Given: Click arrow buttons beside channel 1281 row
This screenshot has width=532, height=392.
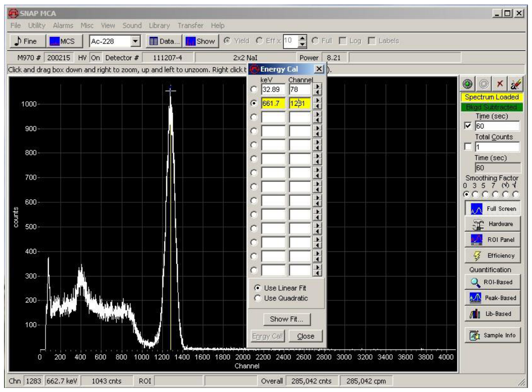Looking at the screenshot, I should click(x=317, y=103).
